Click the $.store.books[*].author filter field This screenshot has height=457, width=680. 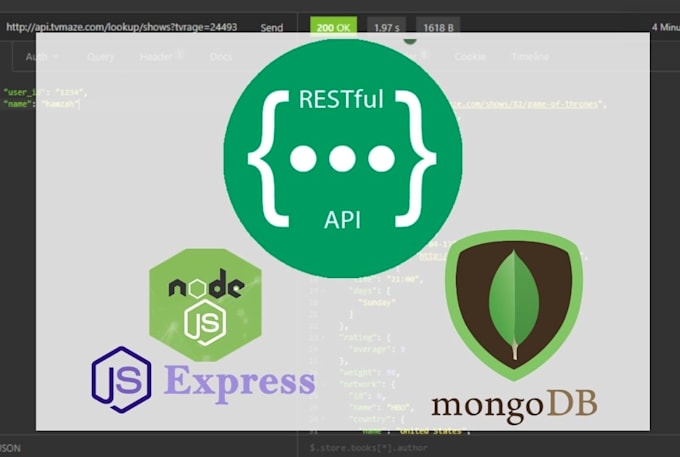(x=369, y=447)
